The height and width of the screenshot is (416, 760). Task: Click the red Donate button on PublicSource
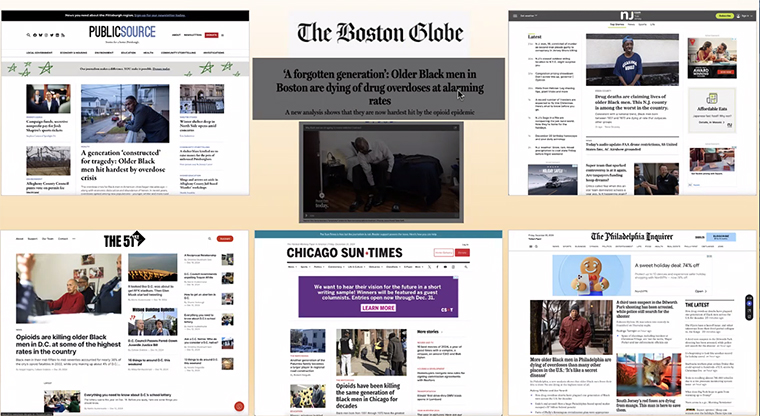[211, 35]
